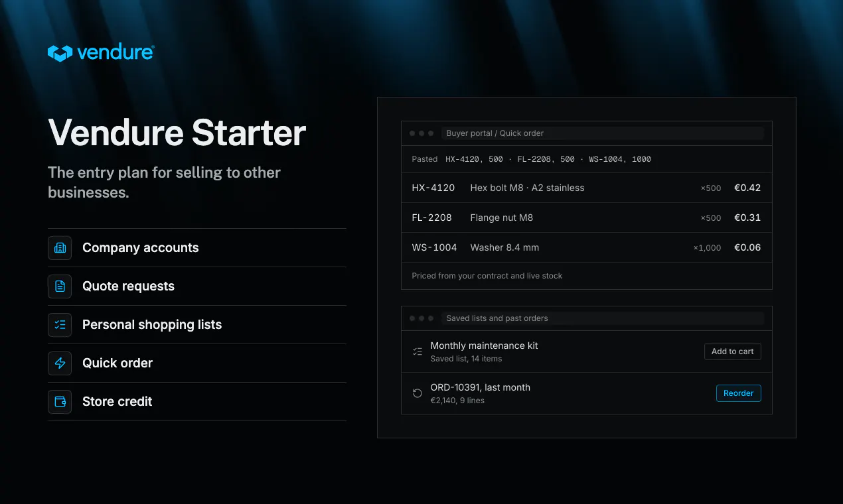Click the Store credit wallet icon
Image resolution: width=843 pixels, height=504 pixels.
pos(60,402)
